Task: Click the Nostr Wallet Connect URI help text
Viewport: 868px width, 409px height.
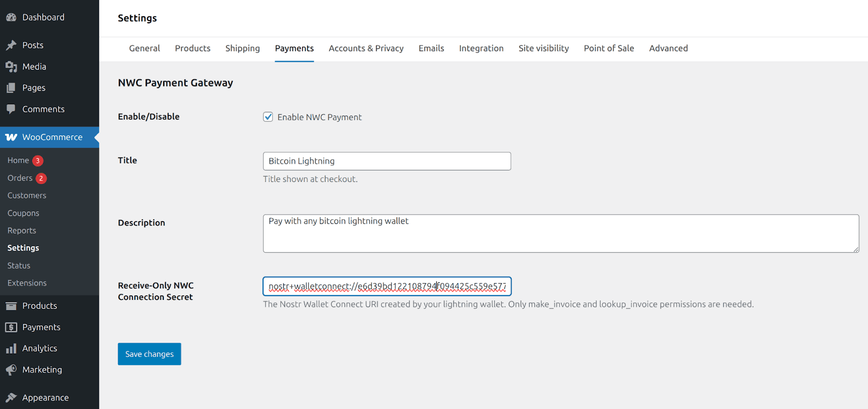Action: click(x=508, y=304)
